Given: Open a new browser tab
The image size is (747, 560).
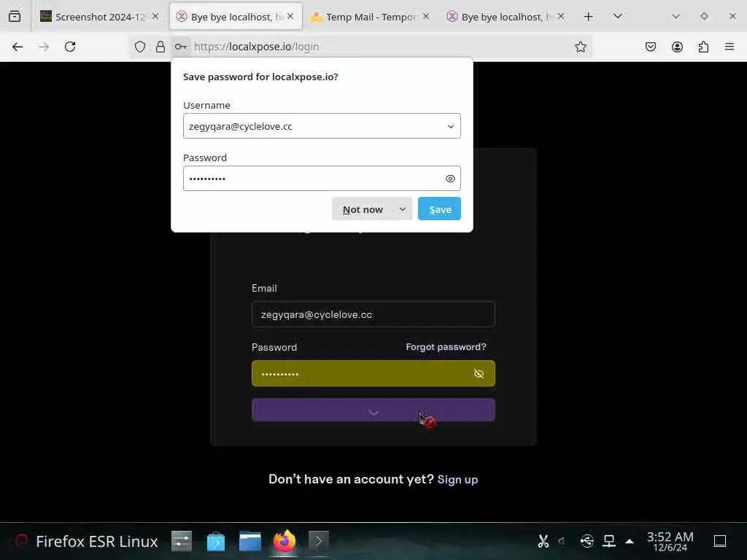Looking at the screenshot, I should click(589, 17).
